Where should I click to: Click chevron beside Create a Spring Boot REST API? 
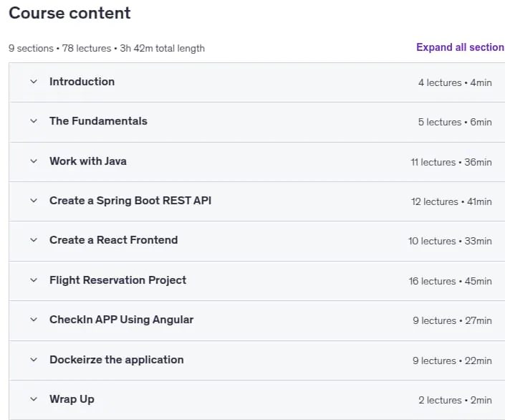[34, 201]
